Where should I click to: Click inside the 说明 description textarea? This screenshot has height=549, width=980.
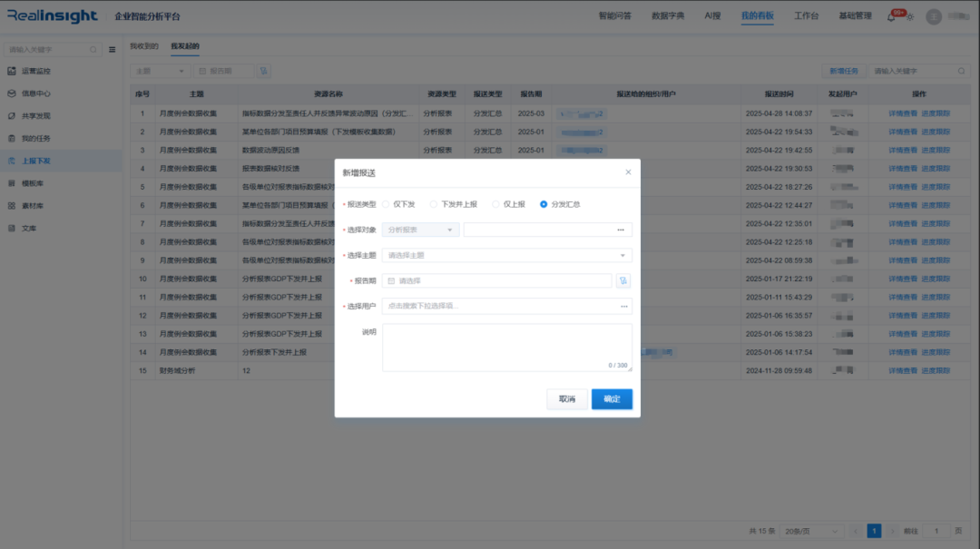tap(506, 345)
